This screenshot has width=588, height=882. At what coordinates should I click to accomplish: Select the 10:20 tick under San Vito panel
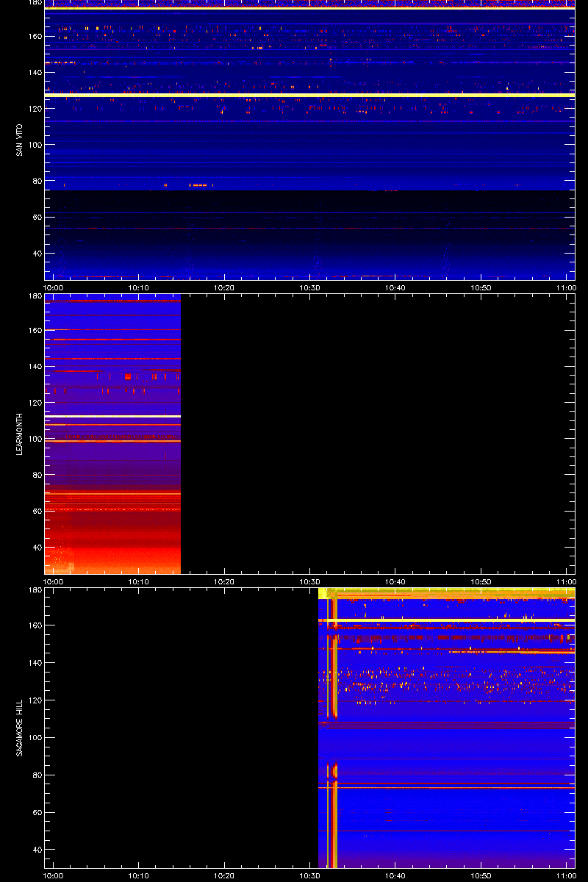tap(224, 287)
